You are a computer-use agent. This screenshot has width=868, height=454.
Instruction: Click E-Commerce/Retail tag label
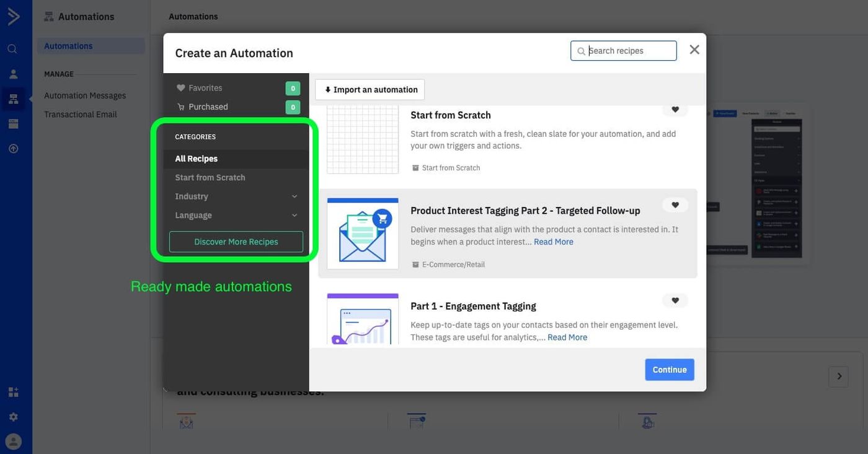coord(453,264)
